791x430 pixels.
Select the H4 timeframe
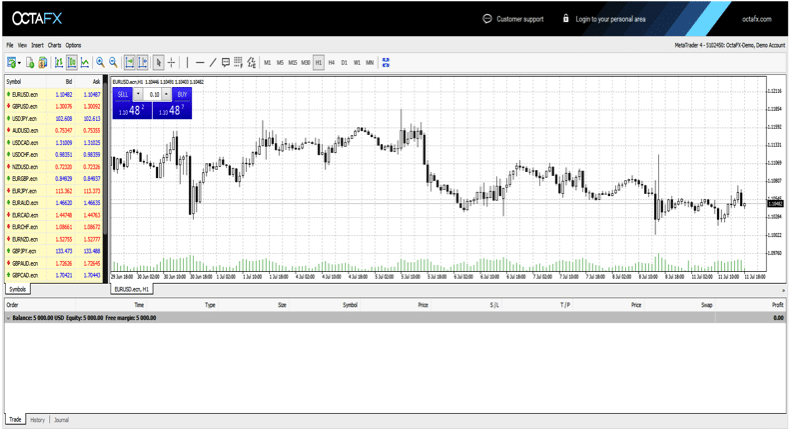point(331,63)
